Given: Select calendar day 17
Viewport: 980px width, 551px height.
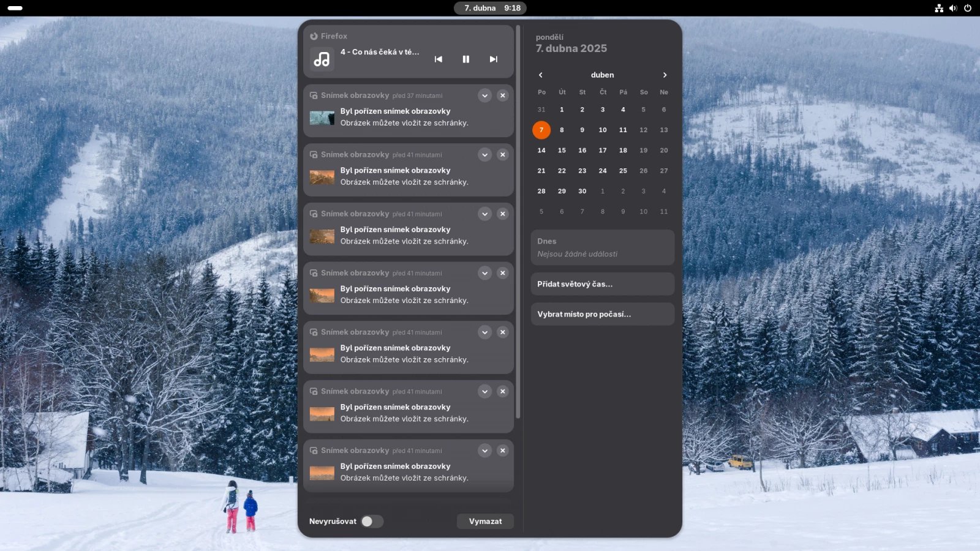Looking at the screenshot, I should pyautogui.click(x=603, y=150).
